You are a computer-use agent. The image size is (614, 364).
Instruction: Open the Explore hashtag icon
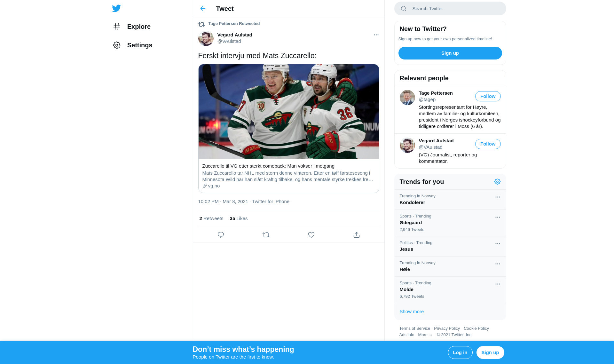[117, 27]
